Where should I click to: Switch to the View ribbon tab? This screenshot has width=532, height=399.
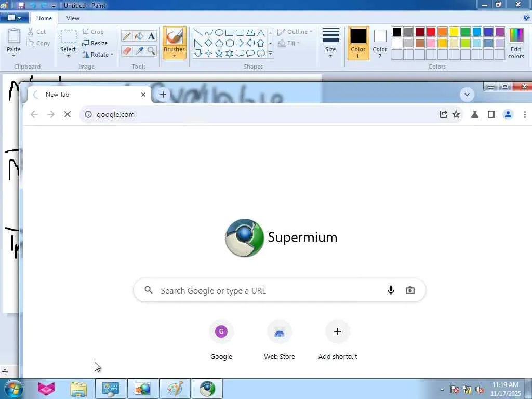[x=73, y=18]
